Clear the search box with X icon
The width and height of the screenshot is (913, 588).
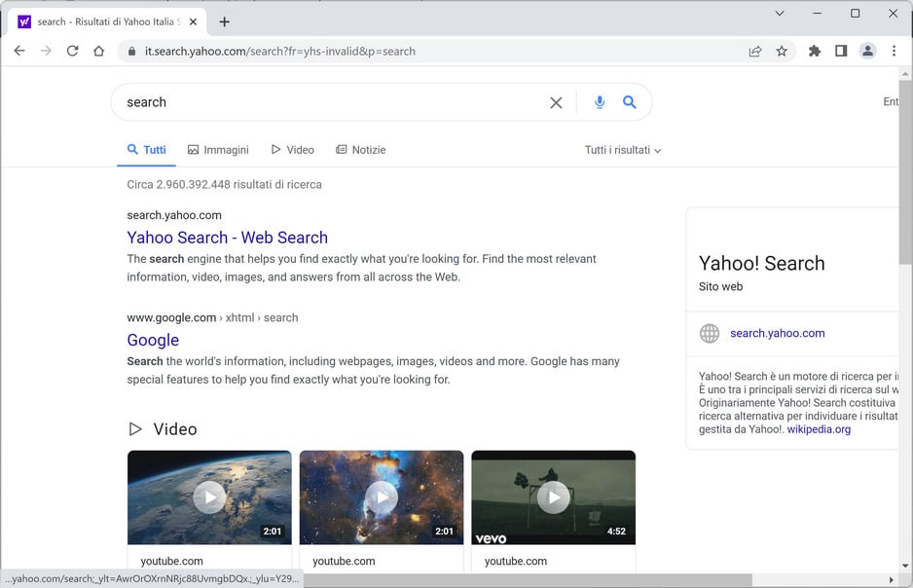(556, 102)
